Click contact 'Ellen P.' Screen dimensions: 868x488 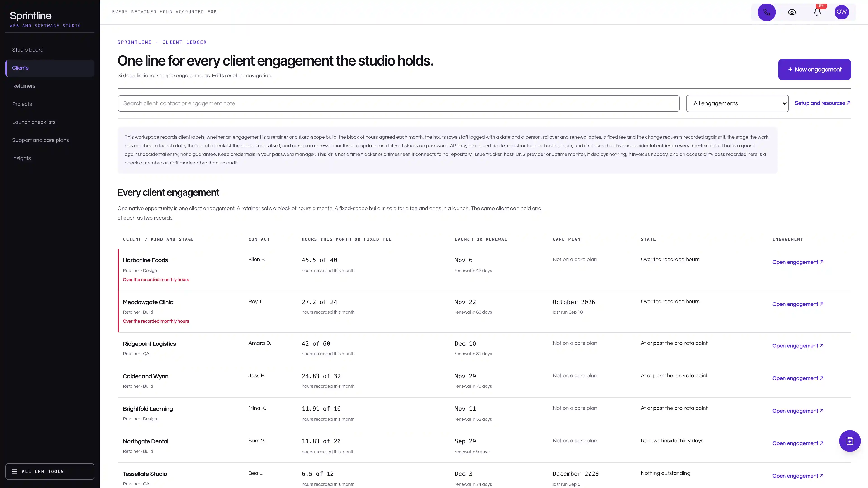click(x=257, y=259)
